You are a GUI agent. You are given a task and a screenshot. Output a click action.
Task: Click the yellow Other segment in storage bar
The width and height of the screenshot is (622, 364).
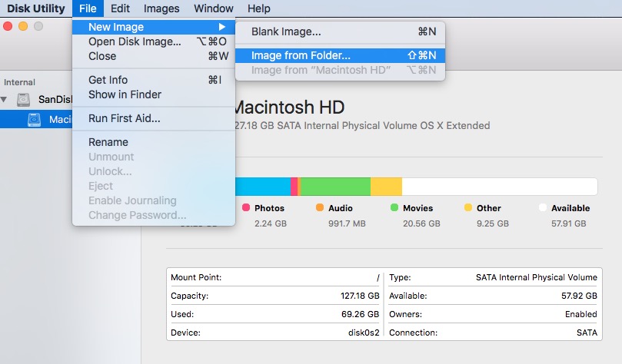coord(386,187)
